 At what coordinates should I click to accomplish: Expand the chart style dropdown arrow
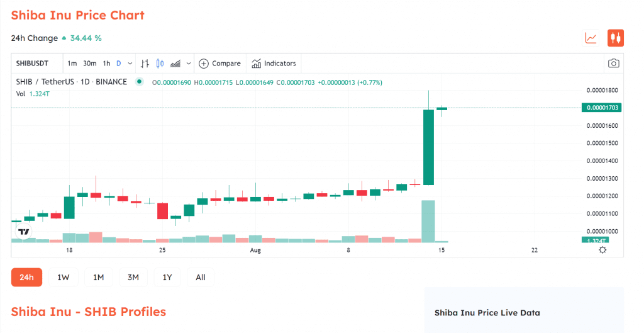[189, 64]
